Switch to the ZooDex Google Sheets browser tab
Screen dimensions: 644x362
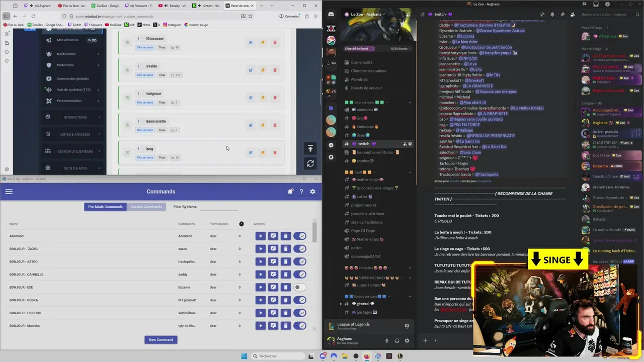(106, 6)
